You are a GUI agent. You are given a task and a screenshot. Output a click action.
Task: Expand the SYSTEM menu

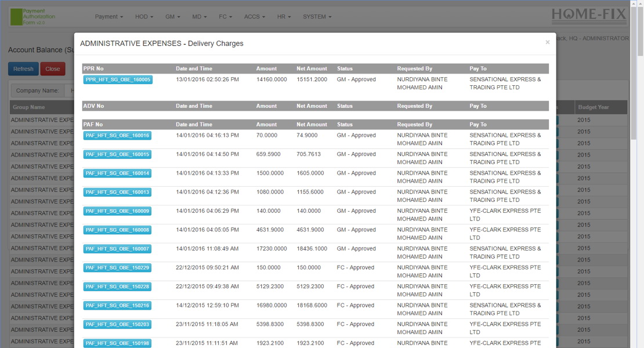(x=316, y=17)
